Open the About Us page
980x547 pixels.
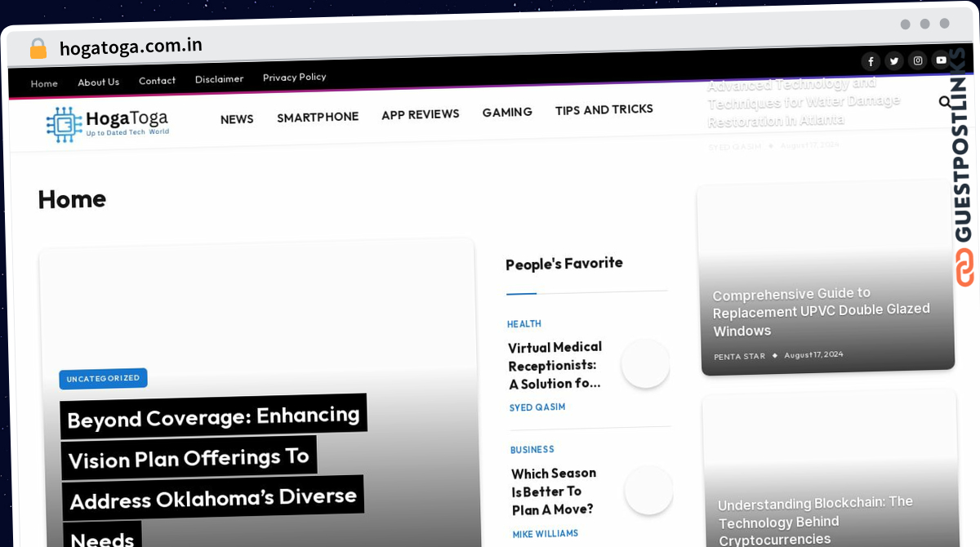click(x=98, y=82)
